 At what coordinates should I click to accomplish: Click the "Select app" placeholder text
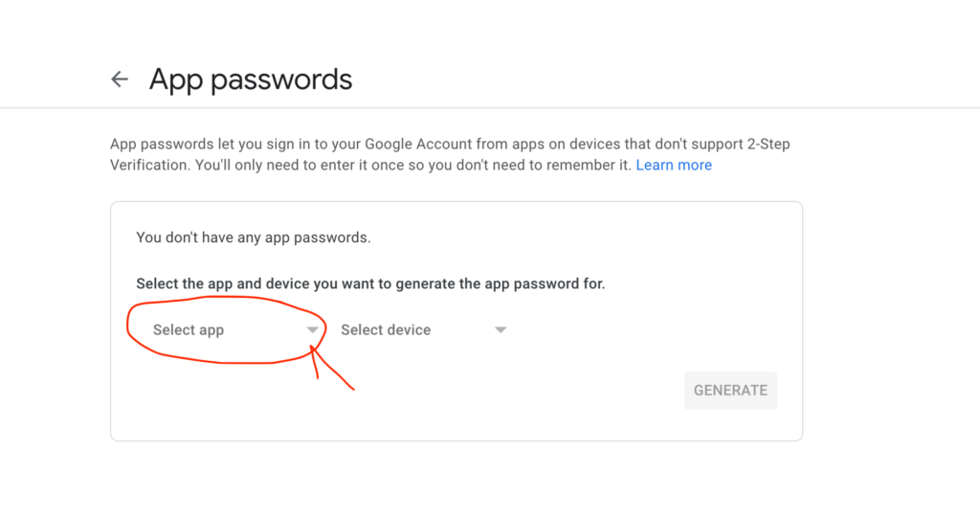[x=189, y=330]
